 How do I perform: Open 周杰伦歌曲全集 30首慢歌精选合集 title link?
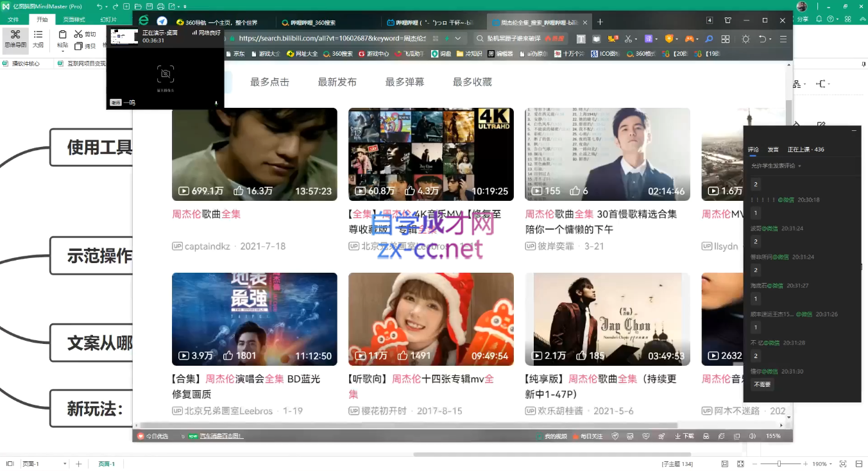click(x=600, y=221)
